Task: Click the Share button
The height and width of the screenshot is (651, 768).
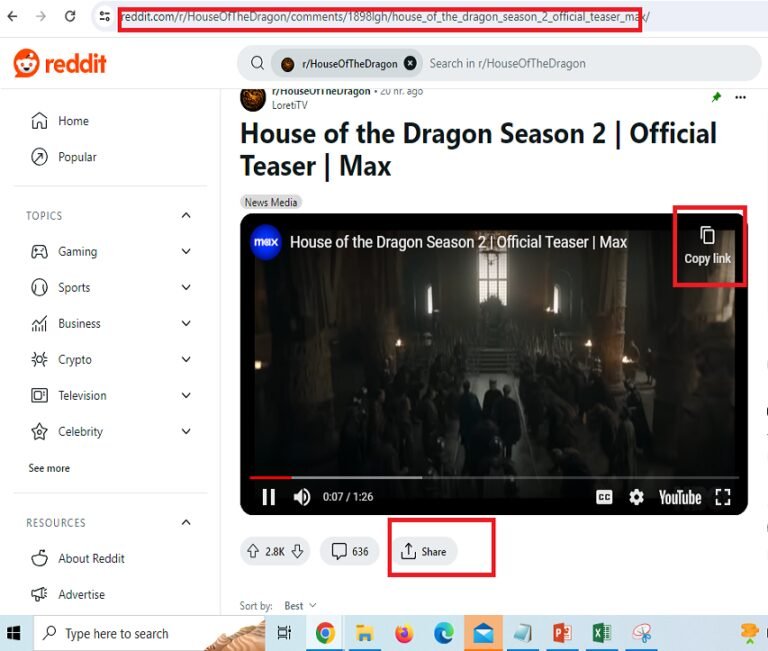Action: pos(424,552)
